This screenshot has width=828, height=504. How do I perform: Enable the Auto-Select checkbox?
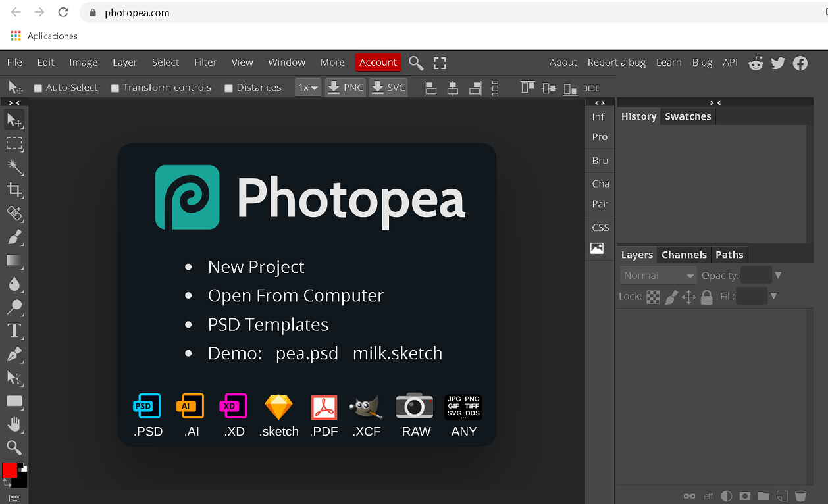tap(38, 88)
